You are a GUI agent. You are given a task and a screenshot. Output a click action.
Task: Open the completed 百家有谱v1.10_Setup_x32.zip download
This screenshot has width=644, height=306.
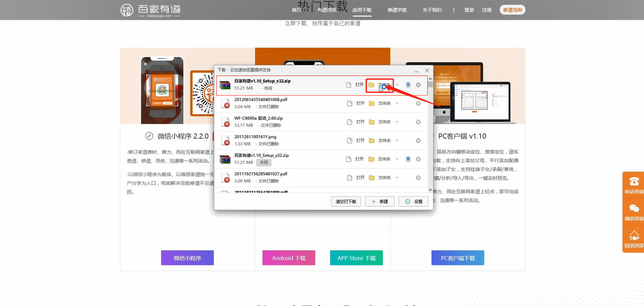tap(355, 85)
